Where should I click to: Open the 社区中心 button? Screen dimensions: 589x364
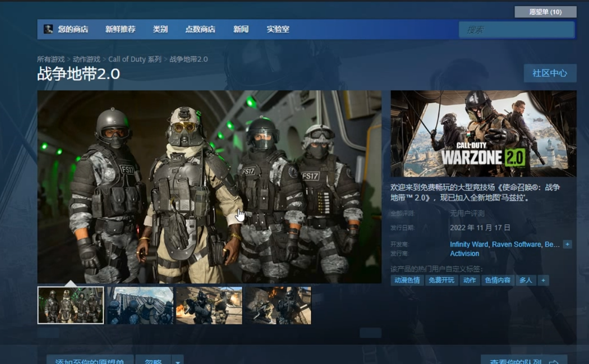(x=550, y=73)
